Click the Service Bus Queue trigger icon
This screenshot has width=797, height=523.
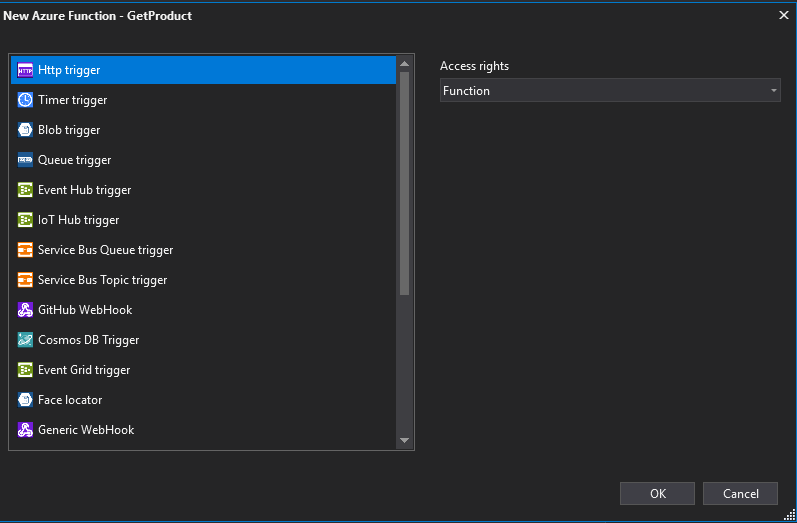25,250
